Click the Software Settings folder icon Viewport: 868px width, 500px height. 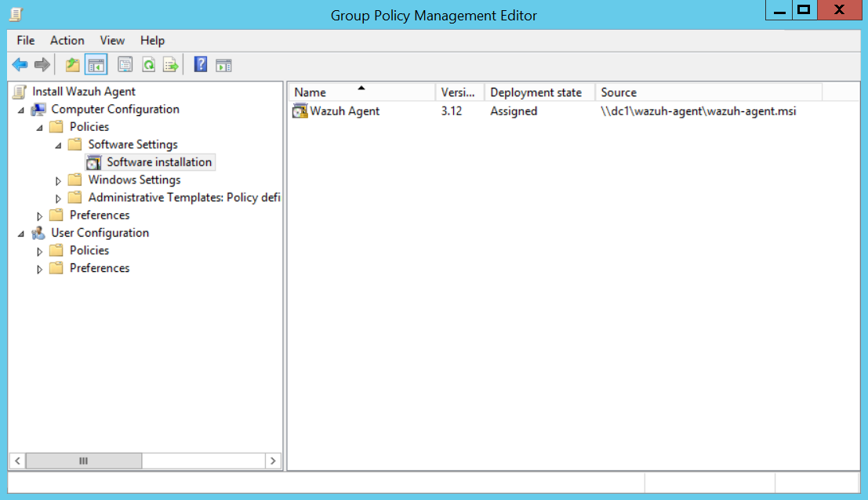pos(74,144)
